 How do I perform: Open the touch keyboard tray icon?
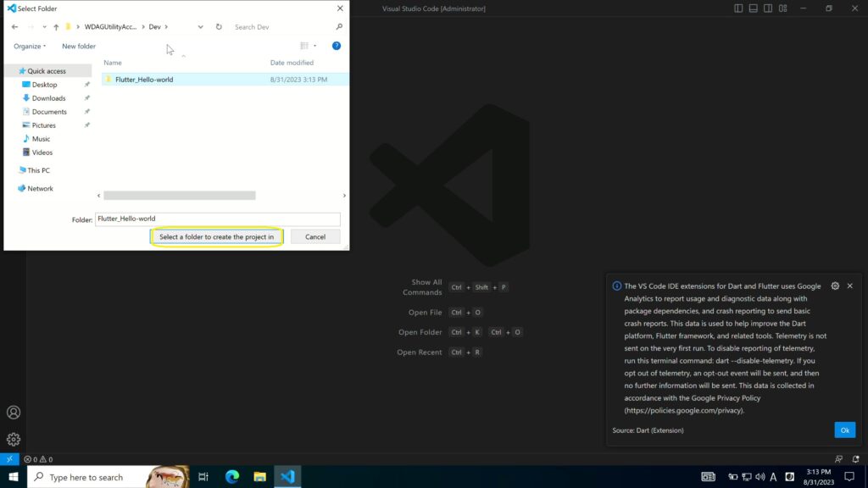click(x=708, y=476)
